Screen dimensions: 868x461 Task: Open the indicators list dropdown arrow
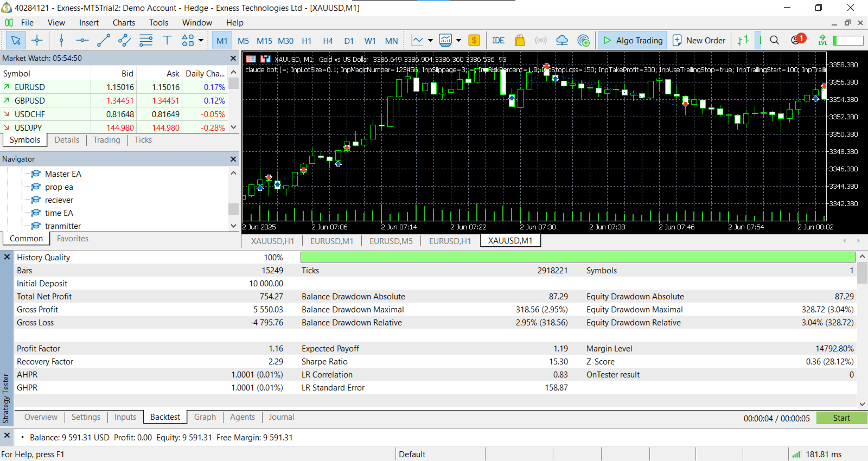click(459, 40)
